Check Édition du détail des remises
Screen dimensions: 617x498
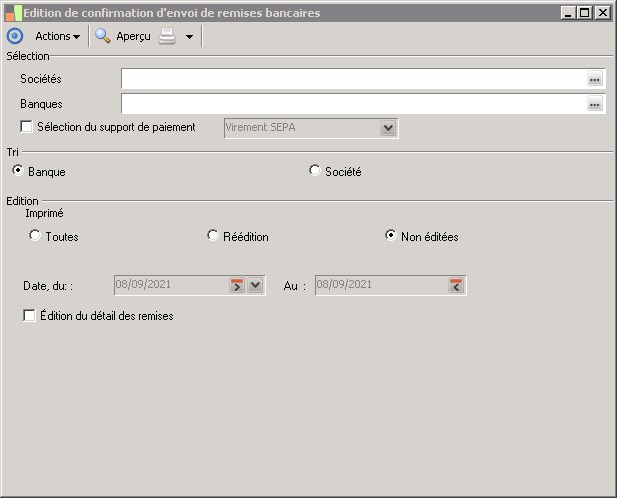click(x=29, y=315)
